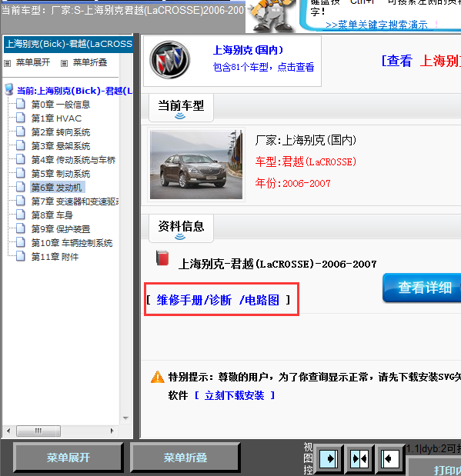
Task: Open 第11章 附件 chapter
Action: coord(55,257)
